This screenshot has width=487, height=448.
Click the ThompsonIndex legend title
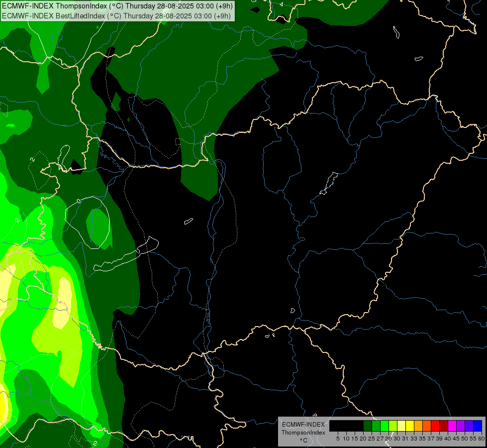point(303,433)
